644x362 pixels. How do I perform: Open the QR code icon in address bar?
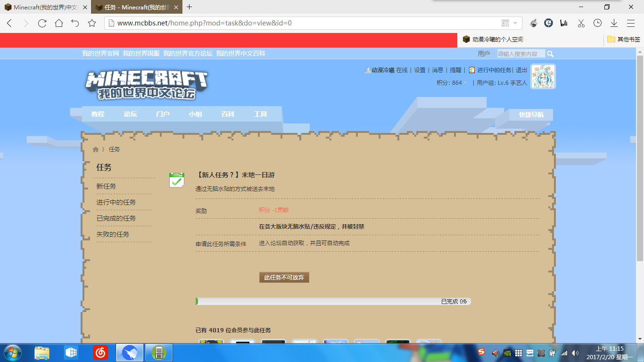[x=505, y=23]
